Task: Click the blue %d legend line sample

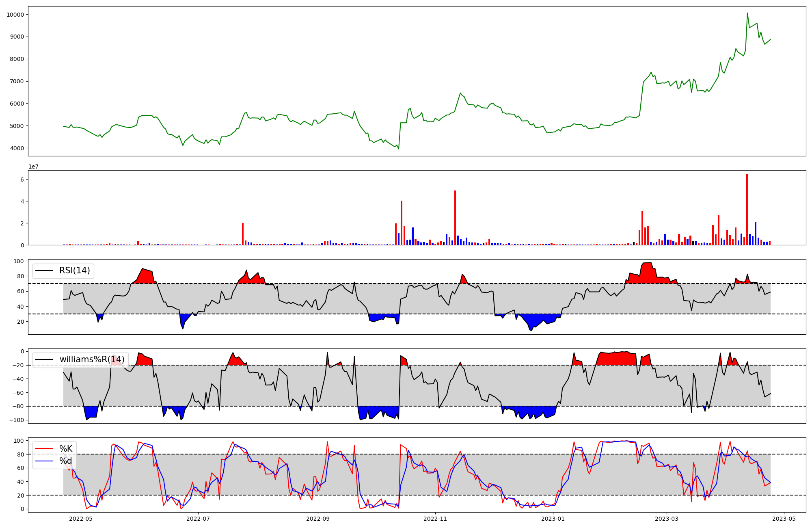Action: pyautogui.click(x=45, y=461)
